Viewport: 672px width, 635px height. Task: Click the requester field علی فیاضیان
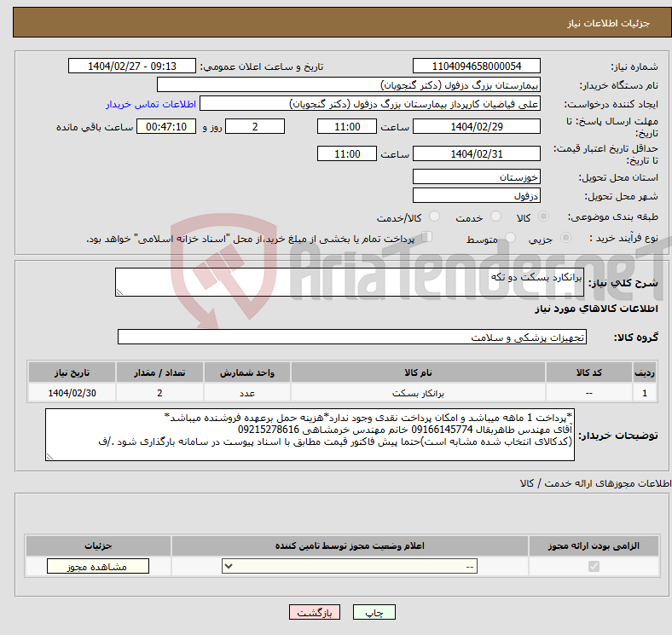(370, 104)
